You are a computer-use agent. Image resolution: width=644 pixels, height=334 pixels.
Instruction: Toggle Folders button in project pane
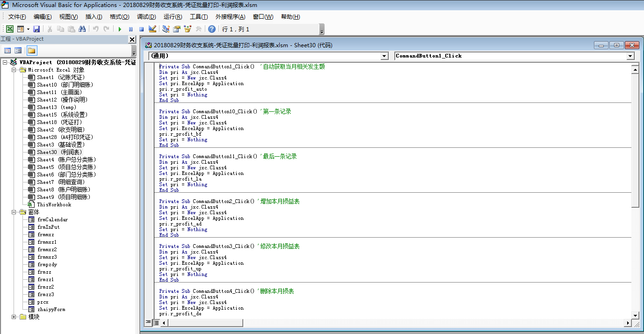tap(31, 51)
